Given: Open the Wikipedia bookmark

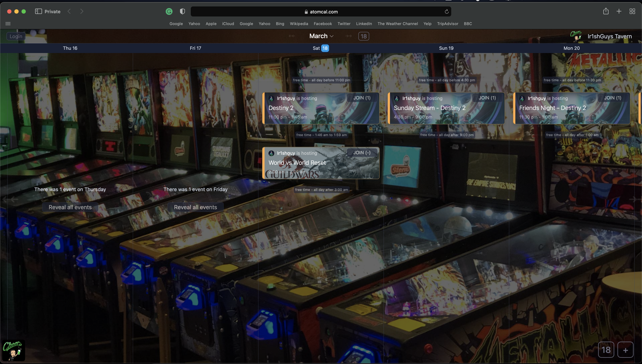Looking at the screenshot, I should coord(299,23).
